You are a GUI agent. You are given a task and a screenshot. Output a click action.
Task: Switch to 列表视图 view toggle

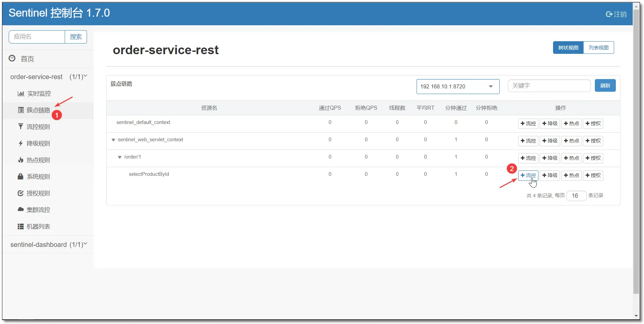point(599,48)
